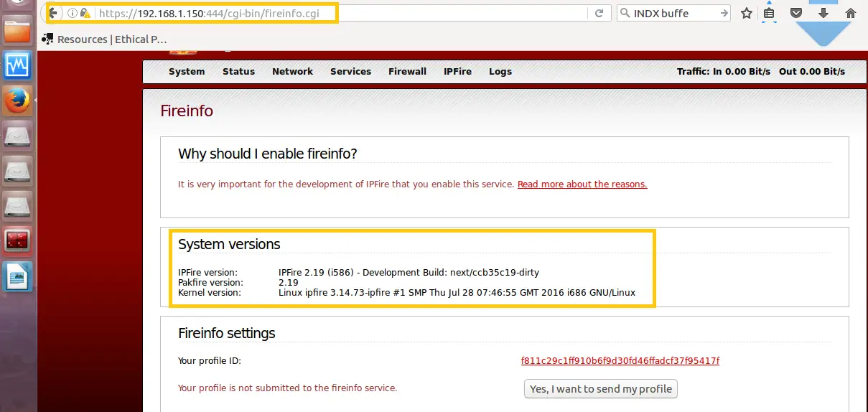Open the terminal workspace icon in the dock
868x412 pixels.
point(18,241)
